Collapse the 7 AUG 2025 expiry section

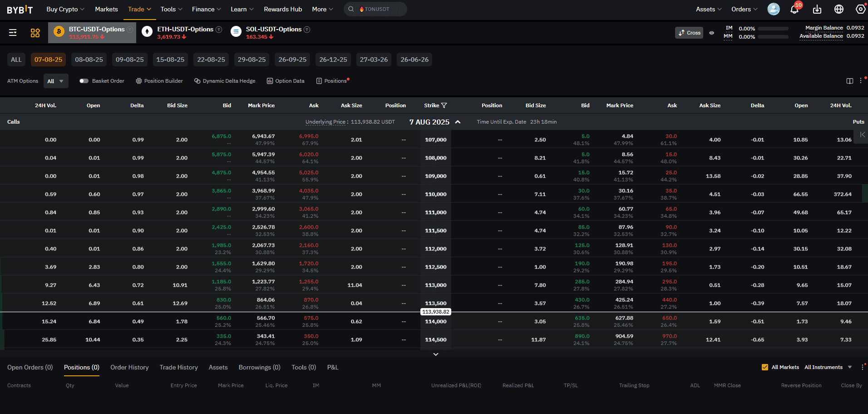point(458,122)
